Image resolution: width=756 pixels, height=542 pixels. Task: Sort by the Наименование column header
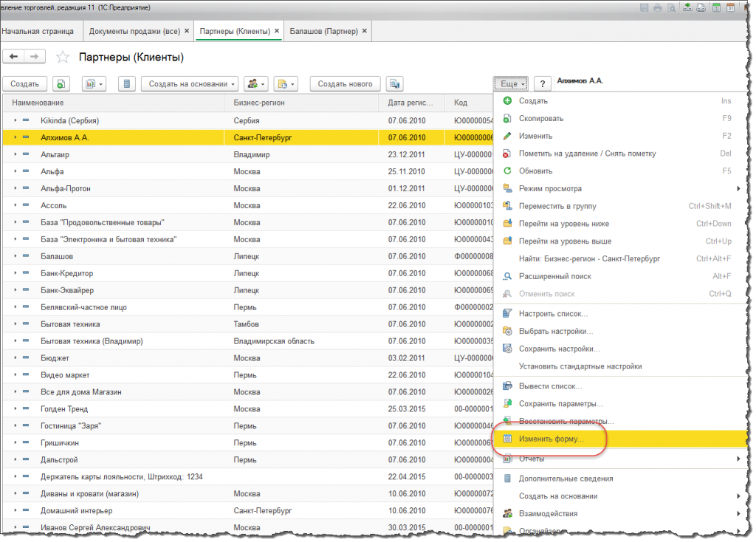tap(114, 103)
